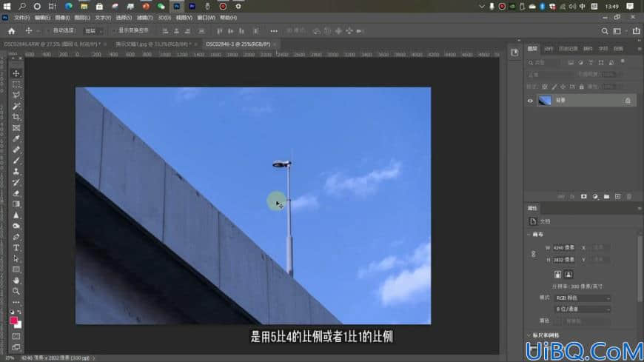Open the 文件(F) menu
Image resolution: width=644 pixels, height=362 pixels.
click(21, 18)
